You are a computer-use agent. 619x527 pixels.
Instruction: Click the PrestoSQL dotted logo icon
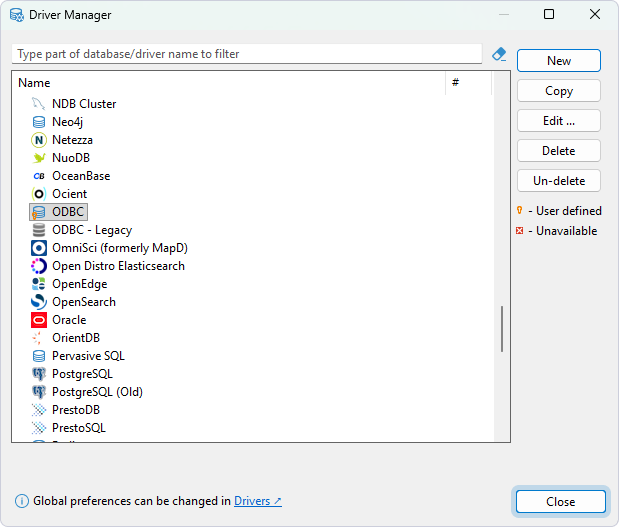point(39,428)
